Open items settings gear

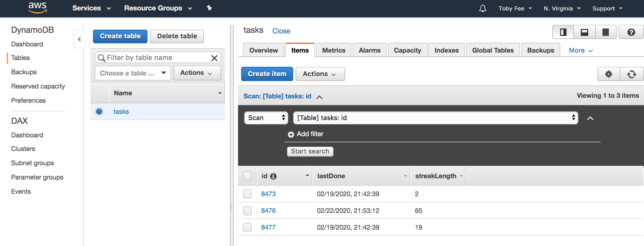click(x=609, y=74)
